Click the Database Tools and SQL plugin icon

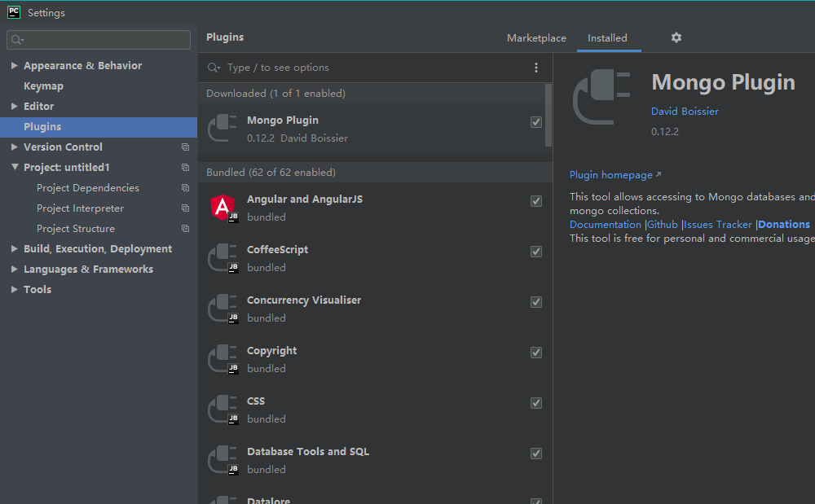(x=222, y=459)
